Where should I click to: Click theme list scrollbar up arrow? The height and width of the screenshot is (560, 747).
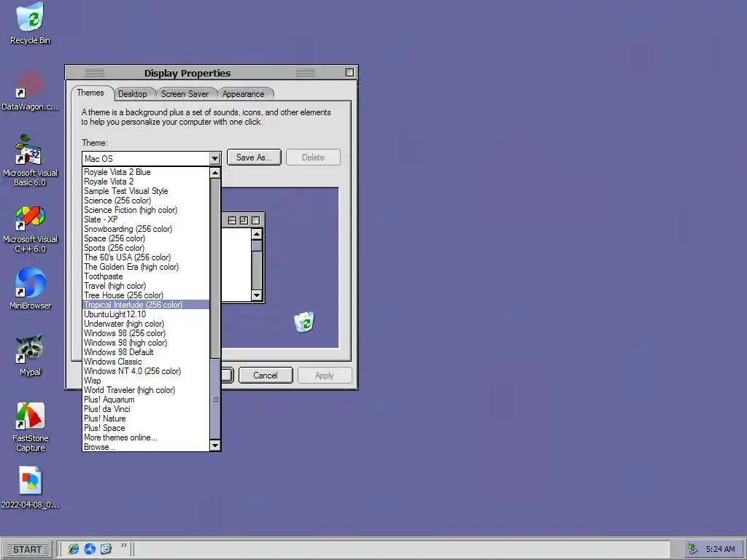pyautogui.click(x=215, y=173)
